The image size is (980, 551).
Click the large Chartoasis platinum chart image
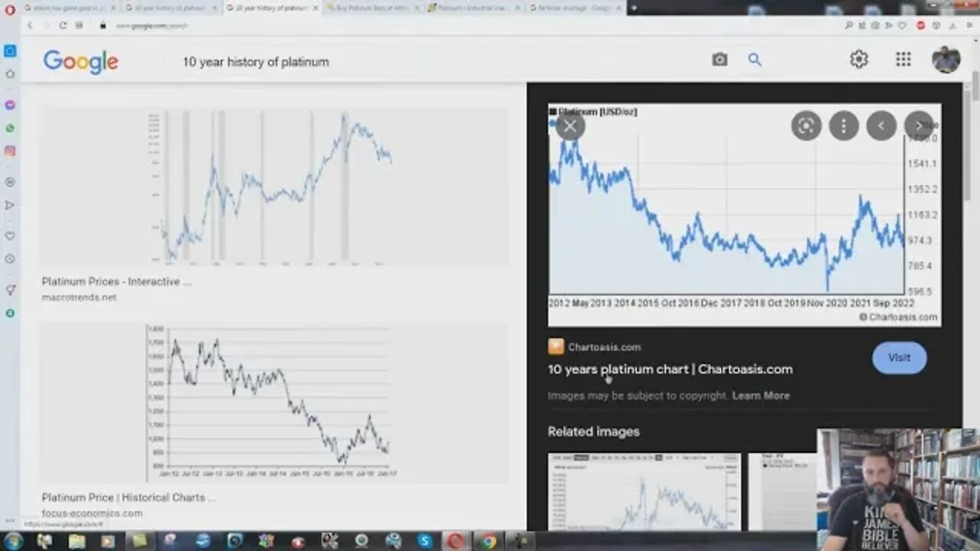744,215
